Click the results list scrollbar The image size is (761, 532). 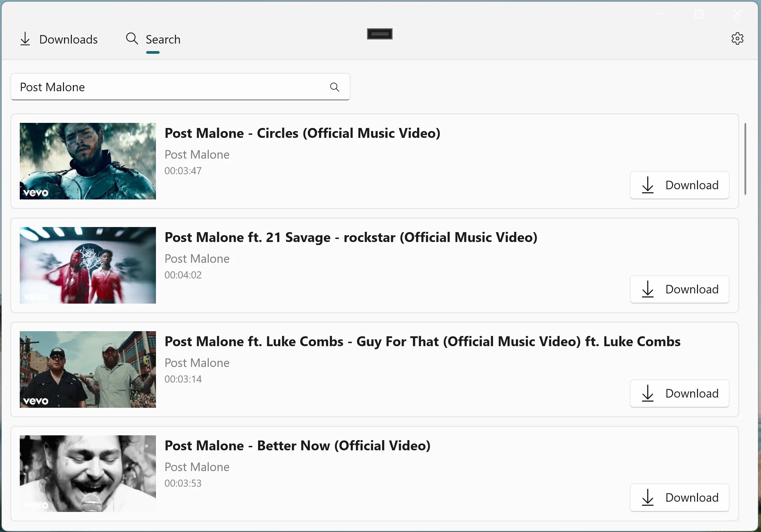coord(745,159)
